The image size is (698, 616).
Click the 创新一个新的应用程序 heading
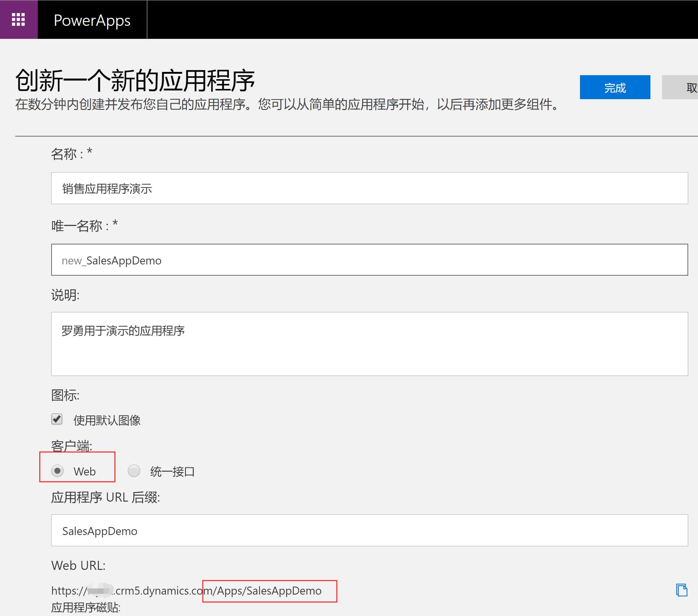point(135,81)
